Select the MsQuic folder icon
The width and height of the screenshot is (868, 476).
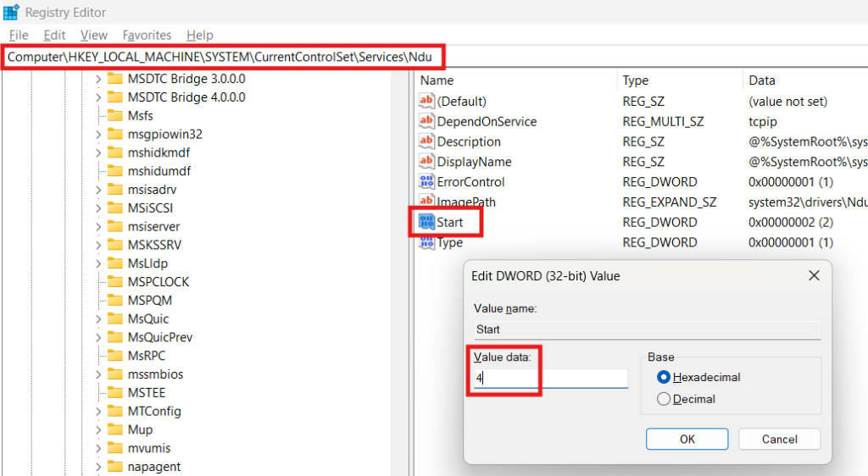(x=115, y=318)
